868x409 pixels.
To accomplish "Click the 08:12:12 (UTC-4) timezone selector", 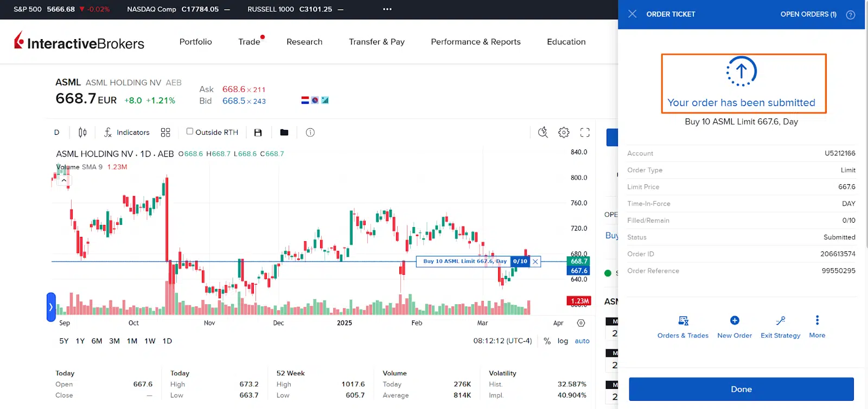I will pyautogui.click(x=502, y=341).
